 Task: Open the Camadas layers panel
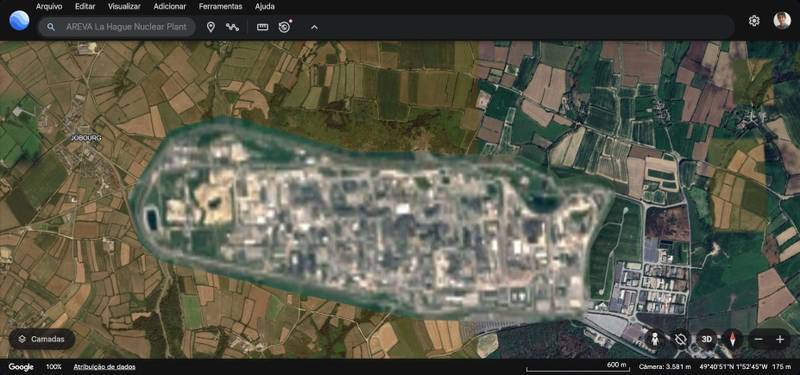[42, 339]
